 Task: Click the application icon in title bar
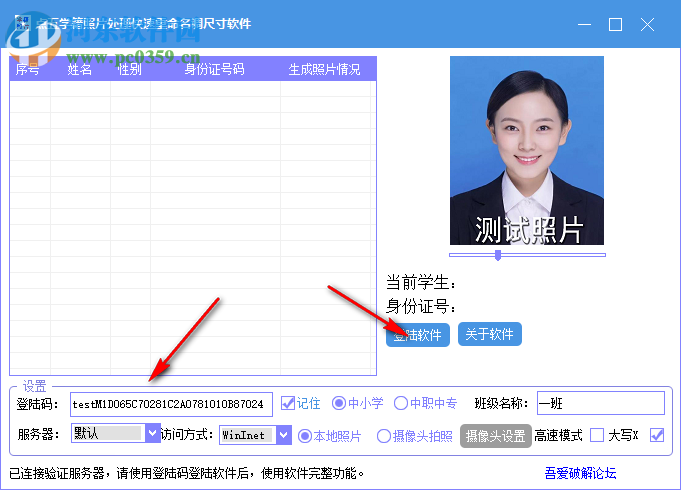point(23,23)
